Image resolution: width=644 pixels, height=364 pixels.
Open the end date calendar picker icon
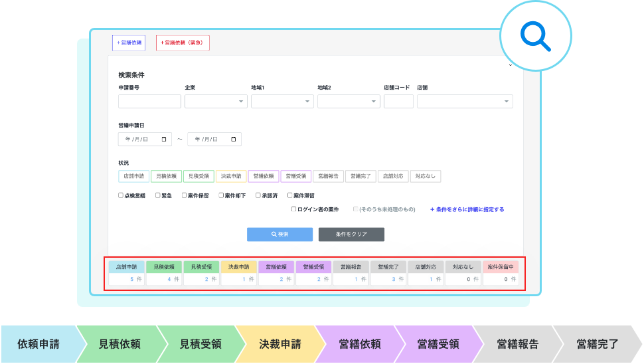pos(233,139)
